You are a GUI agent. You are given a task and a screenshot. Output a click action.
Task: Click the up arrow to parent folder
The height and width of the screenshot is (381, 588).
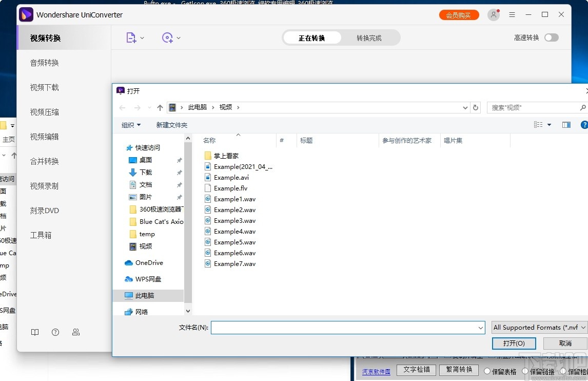[160, 107]
